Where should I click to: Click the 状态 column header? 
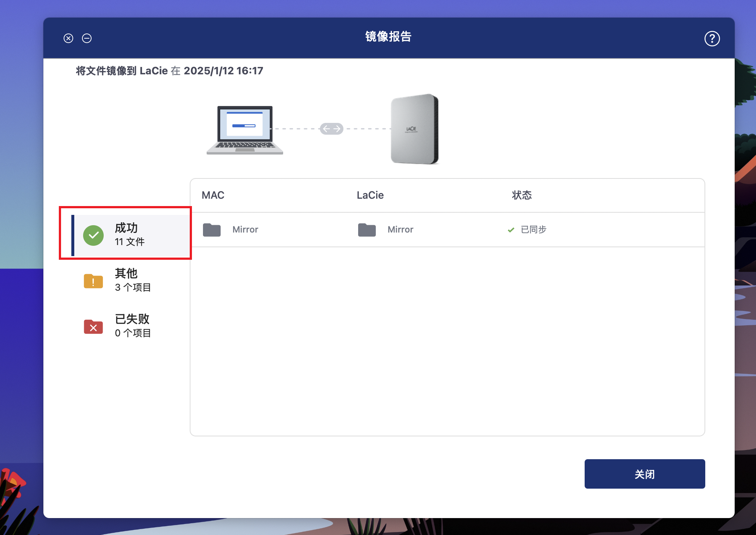(x=522, y=195)
